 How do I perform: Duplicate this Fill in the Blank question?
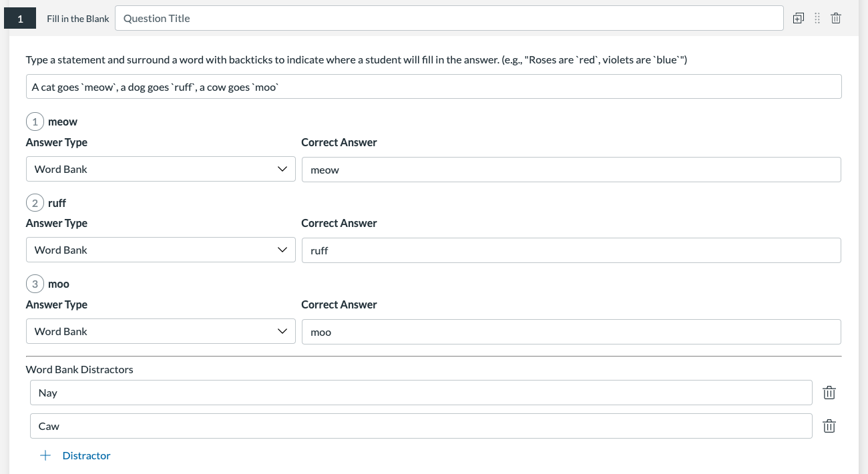pos(798,19)
